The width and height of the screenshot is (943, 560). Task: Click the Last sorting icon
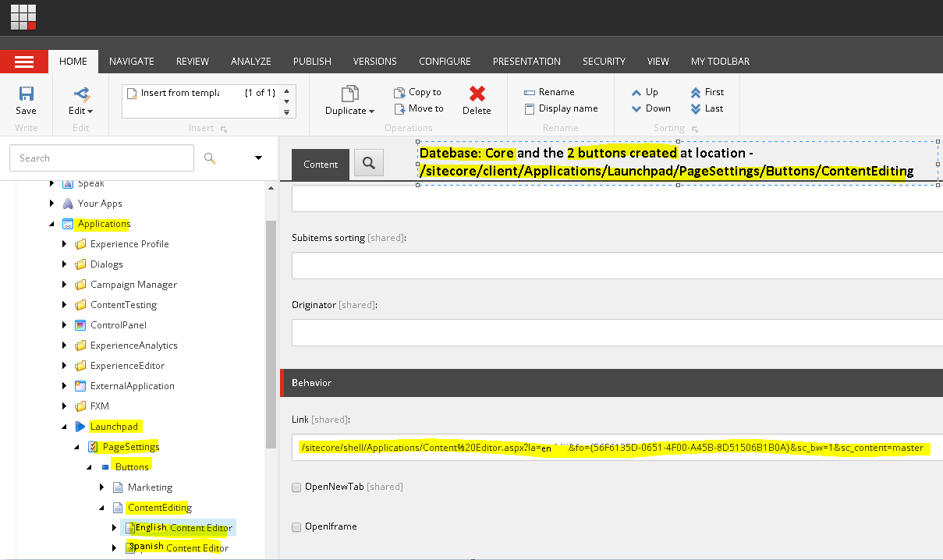point(707,109)
